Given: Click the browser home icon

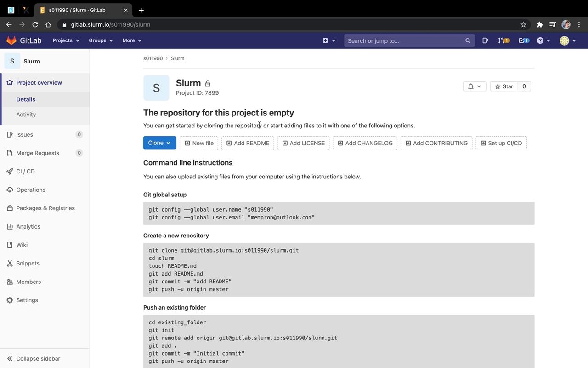Looking at the screenshot, I should pos(48,24).
